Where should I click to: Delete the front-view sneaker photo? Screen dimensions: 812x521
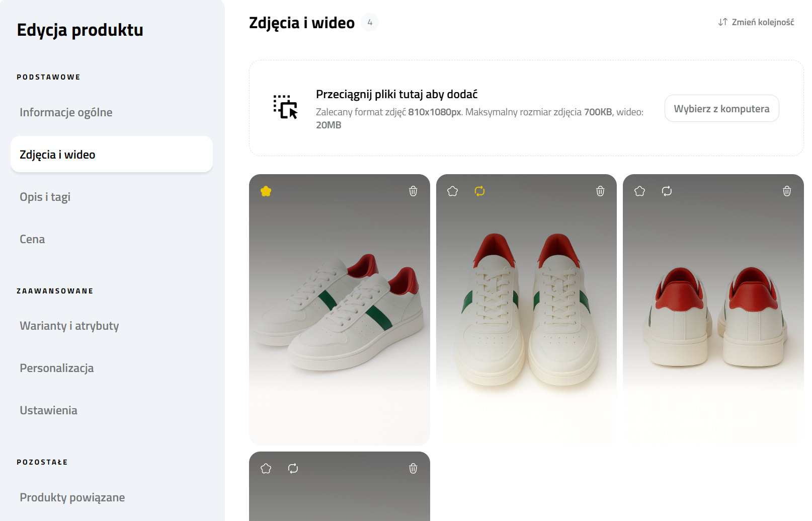tap(600, 191)
